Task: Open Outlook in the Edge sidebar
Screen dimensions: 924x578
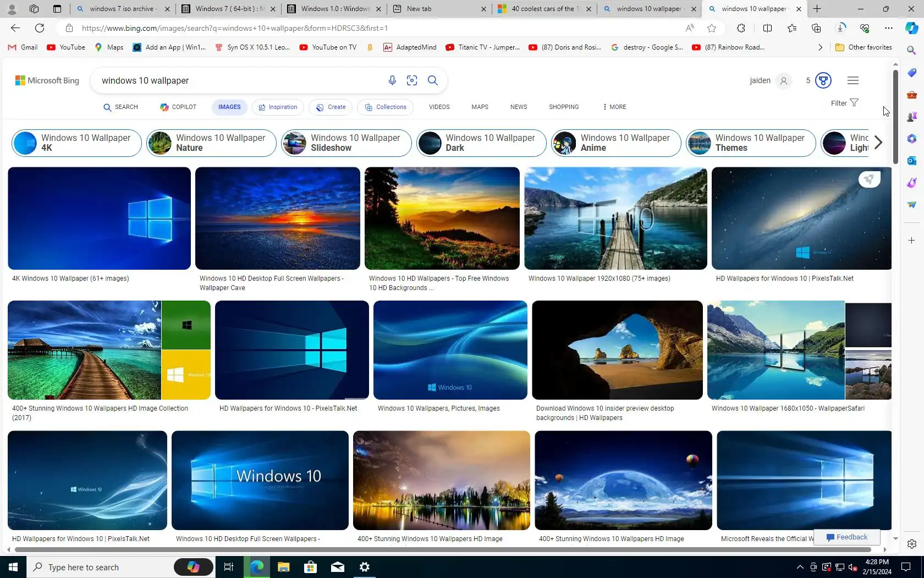Action: coord(911,160)
